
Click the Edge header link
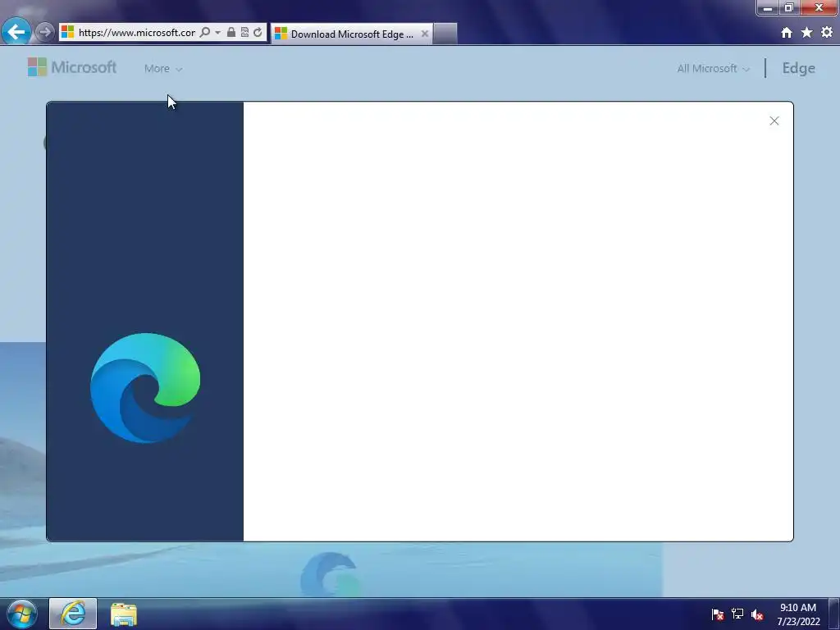tap(798, 68)
